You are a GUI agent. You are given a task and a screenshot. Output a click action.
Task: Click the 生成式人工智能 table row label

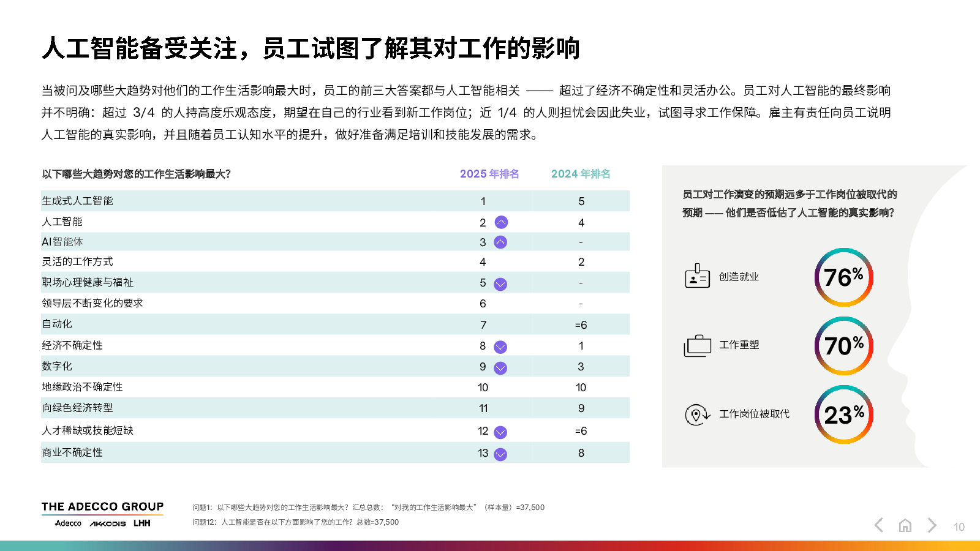78,201
